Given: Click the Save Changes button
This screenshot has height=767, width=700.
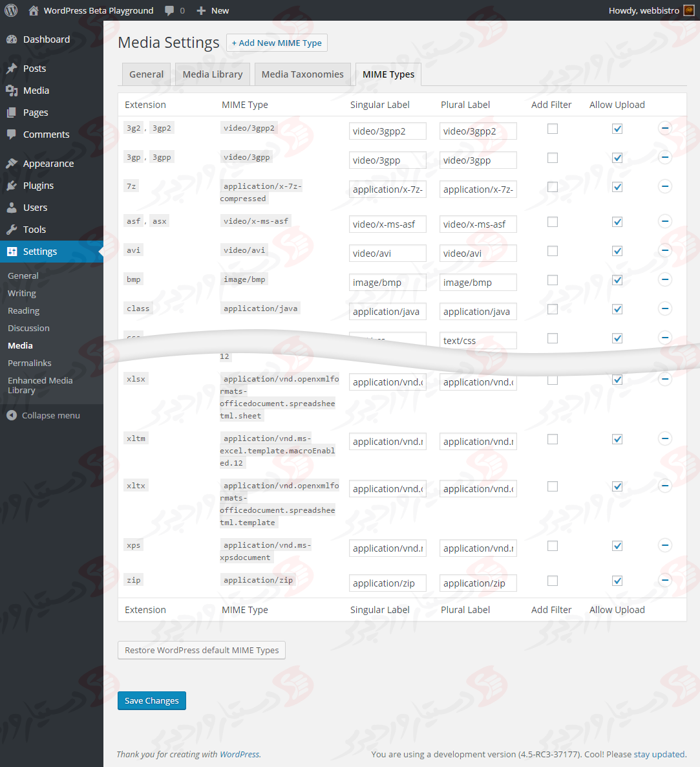Looking at the screenshot, I should pos(152,700).
